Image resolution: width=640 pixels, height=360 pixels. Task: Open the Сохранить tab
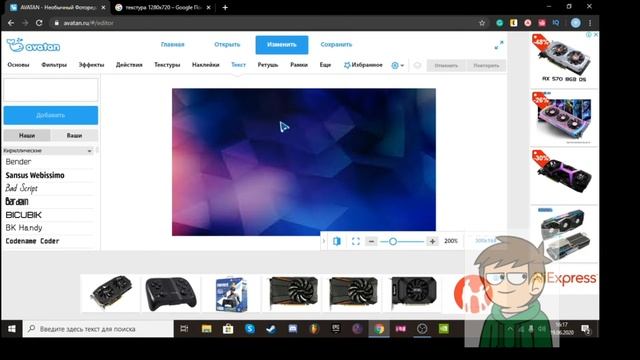[336, 44]
